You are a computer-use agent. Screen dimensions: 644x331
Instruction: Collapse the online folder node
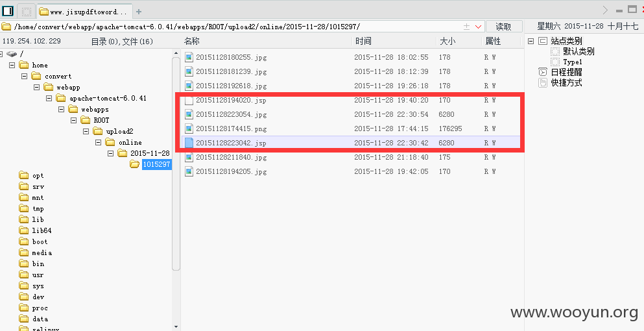point(98,142)
